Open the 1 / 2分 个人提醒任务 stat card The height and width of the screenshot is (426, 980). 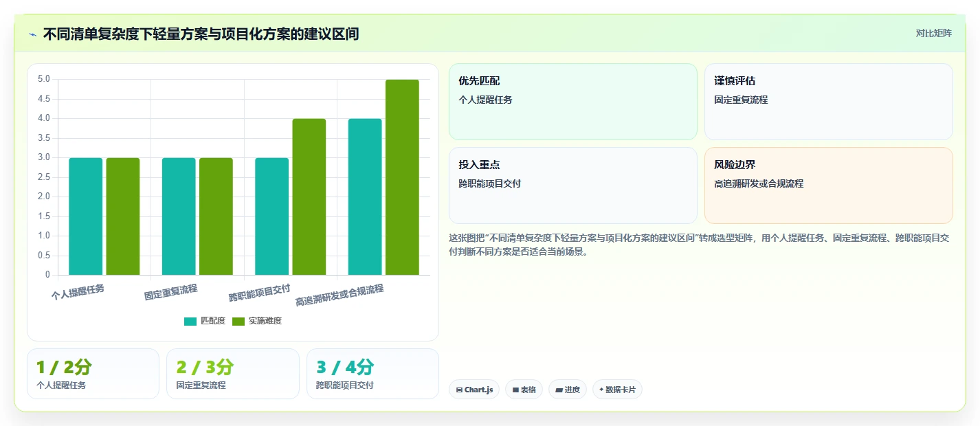click(93, 374)
